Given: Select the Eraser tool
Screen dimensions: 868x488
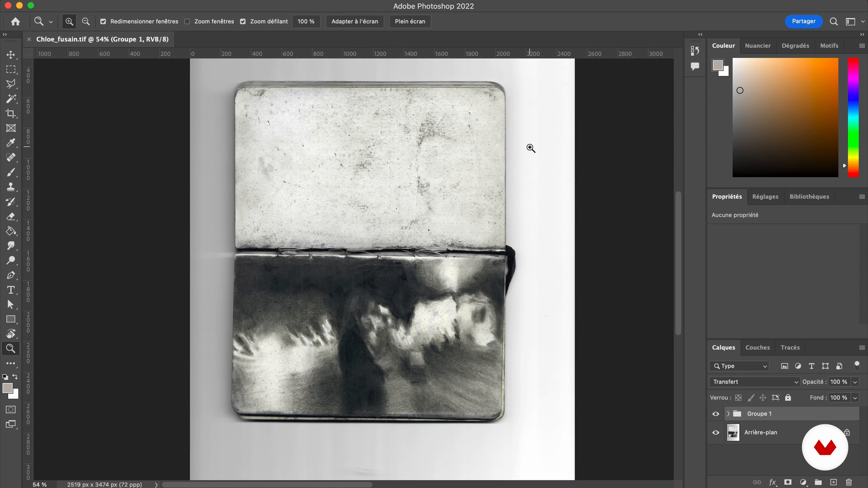Looking at the screenshot, I should 11,217.
